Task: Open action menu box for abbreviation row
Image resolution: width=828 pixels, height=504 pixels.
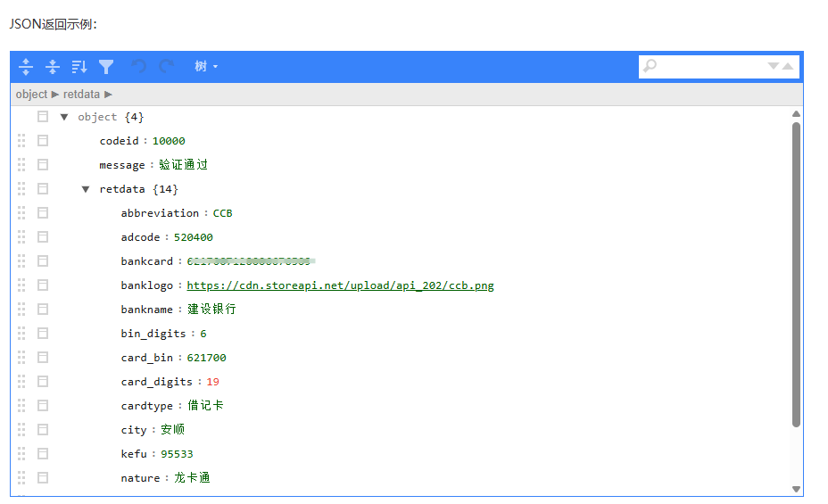Action: 43,212
